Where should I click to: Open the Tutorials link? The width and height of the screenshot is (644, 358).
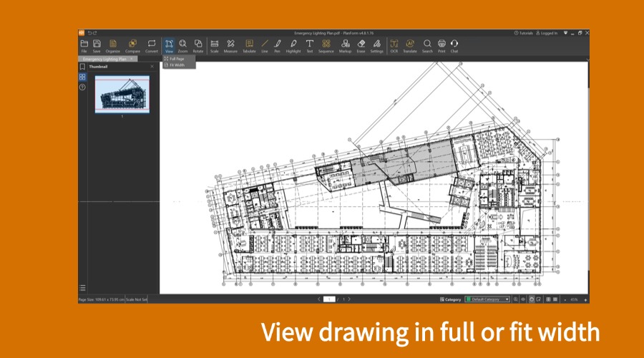(x=524, y=33)
